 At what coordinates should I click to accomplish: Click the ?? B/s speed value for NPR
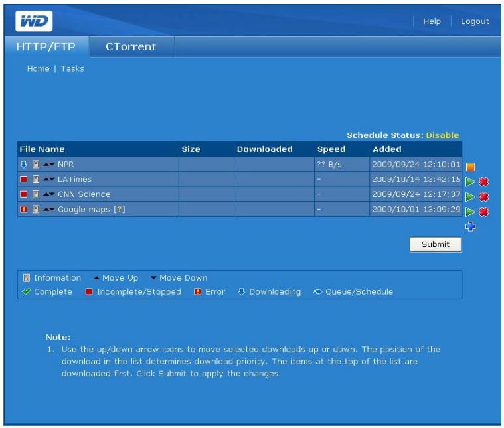coord(329,165)
